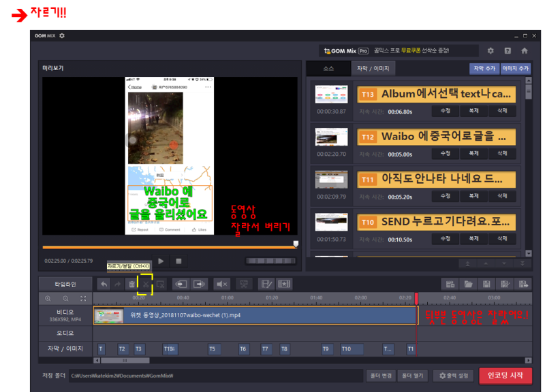Image resolution: width=545 pixels, height=392 pixels.
Task: Click the disabled scissors-frame icon after mute
Action: 244,284
